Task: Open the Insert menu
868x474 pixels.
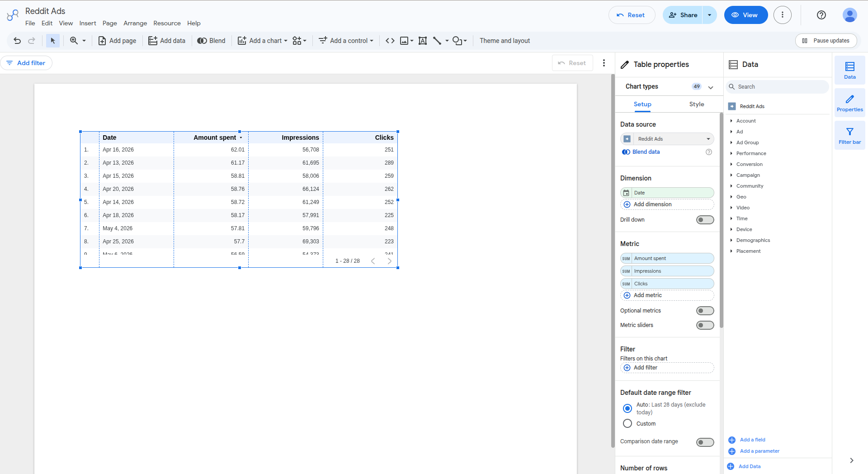Action: tap(88, 23)
